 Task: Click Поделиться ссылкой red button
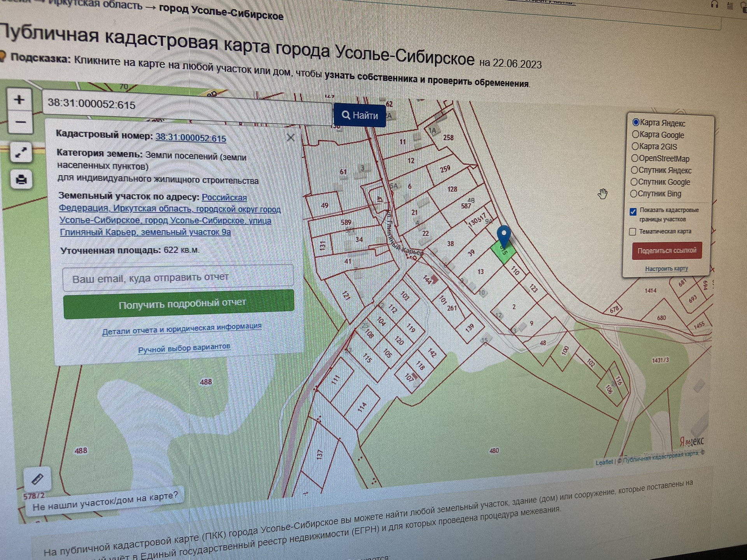[x=667, y=251]
